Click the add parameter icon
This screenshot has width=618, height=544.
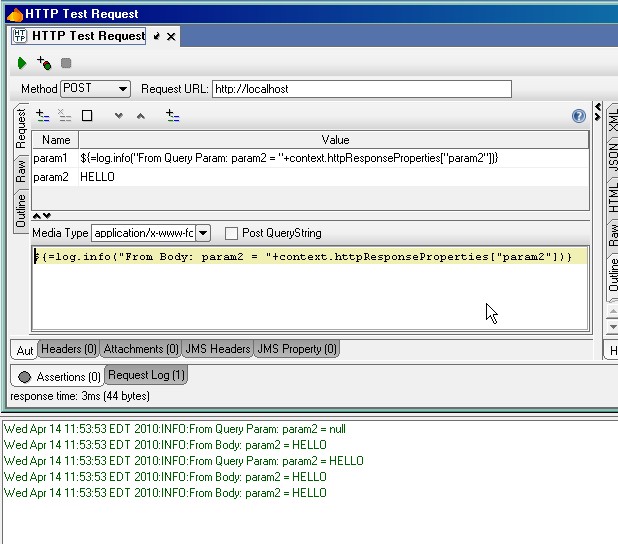(x=42, y=116)
